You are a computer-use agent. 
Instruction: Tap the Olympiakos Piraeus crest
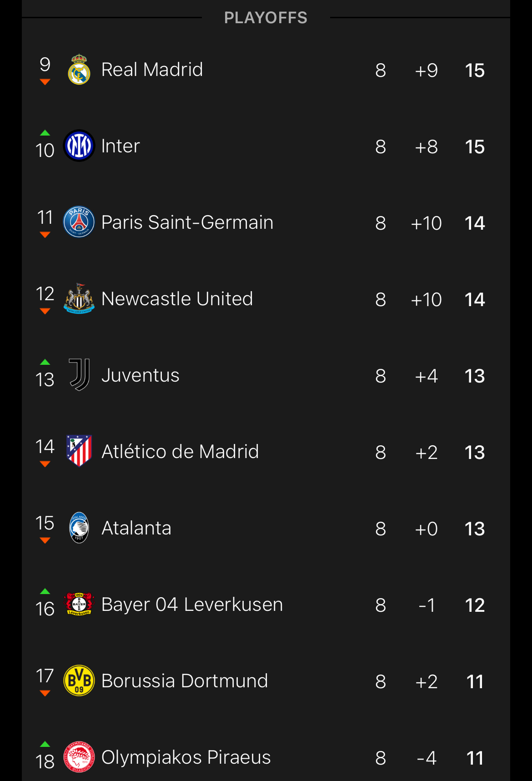coord(79,757)
